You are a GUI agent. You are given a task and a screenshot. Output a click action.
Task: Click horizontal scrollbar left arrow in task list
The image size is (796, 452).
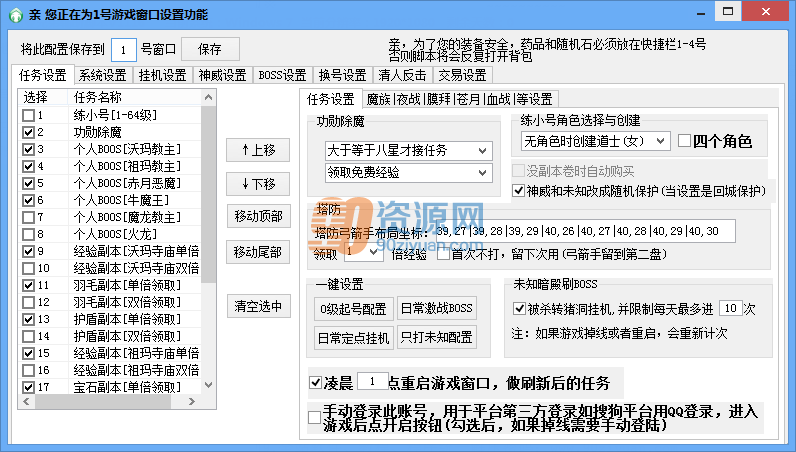(x=26, y=401)
